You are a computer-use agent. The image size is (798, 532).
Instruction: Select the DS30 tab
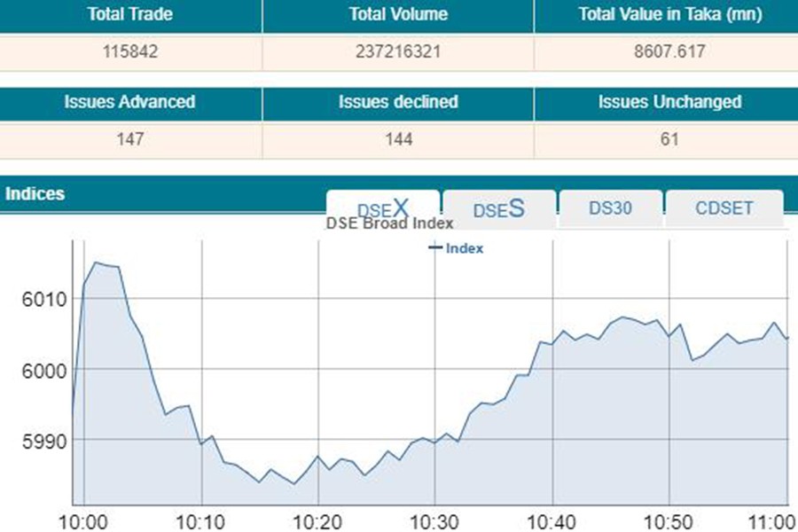point(613,208)
